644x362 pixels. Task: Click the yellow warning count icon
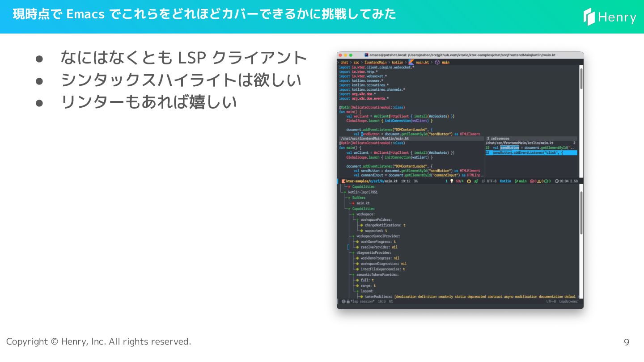(x=539, y=181)
